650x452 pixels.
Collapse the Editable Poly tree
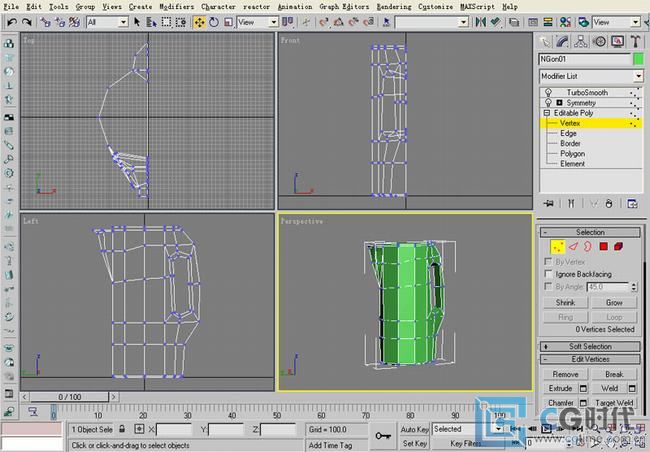(x=547, y=113)
